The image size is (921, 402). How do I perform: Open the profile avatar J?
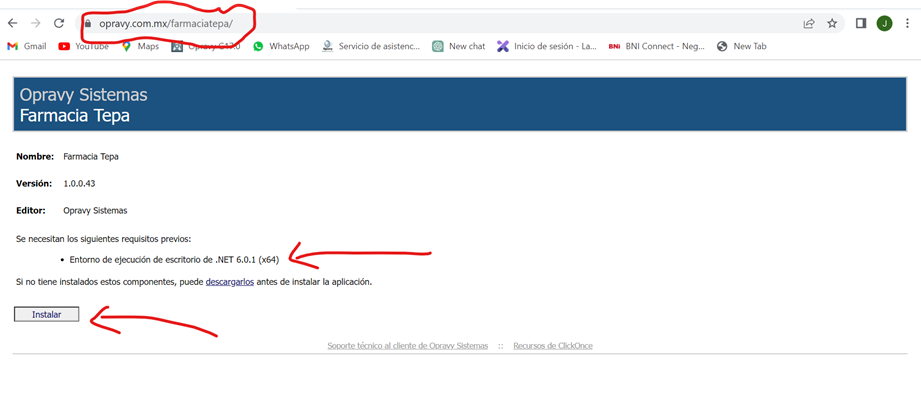884,24
